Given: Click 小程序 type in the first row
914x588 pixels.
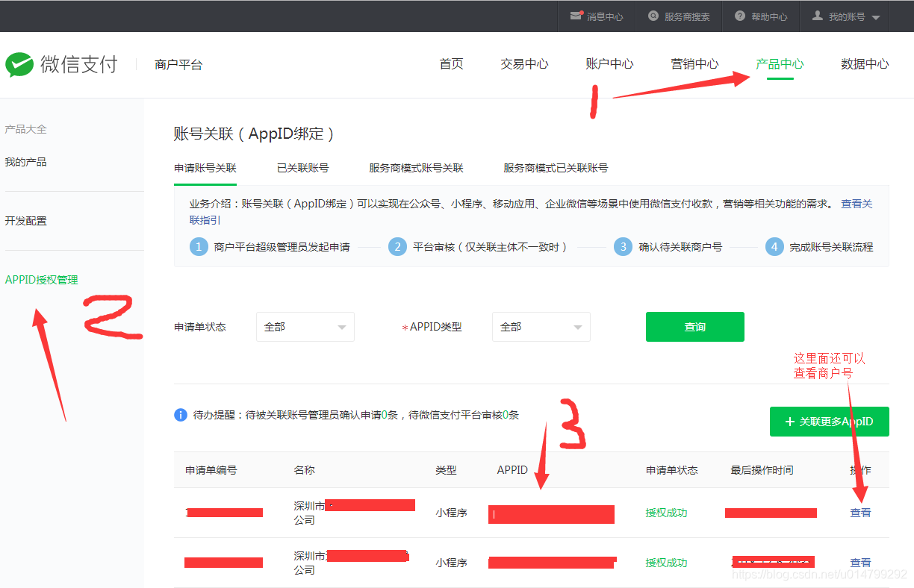Looking at the screenshot, I should [452, 513].
